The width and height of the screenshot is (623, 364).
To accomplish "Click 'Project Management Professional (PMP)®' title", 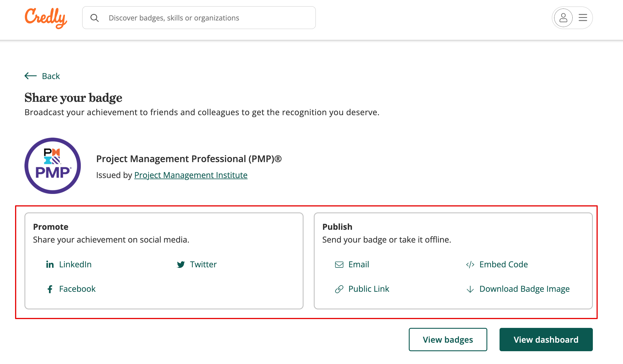I will coord(189,159).
